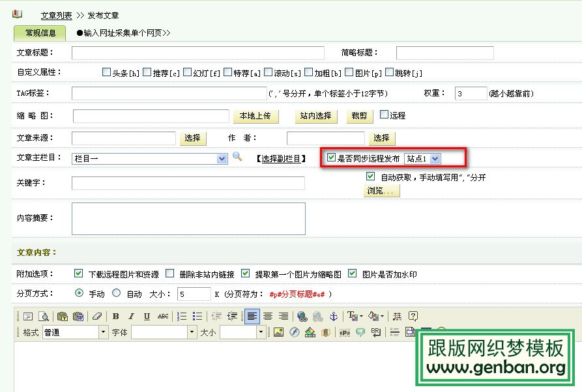The width and height of the screenshot is (582, 392).
Task: Switch to the 常规信息 tab
Action: [40, 33]
